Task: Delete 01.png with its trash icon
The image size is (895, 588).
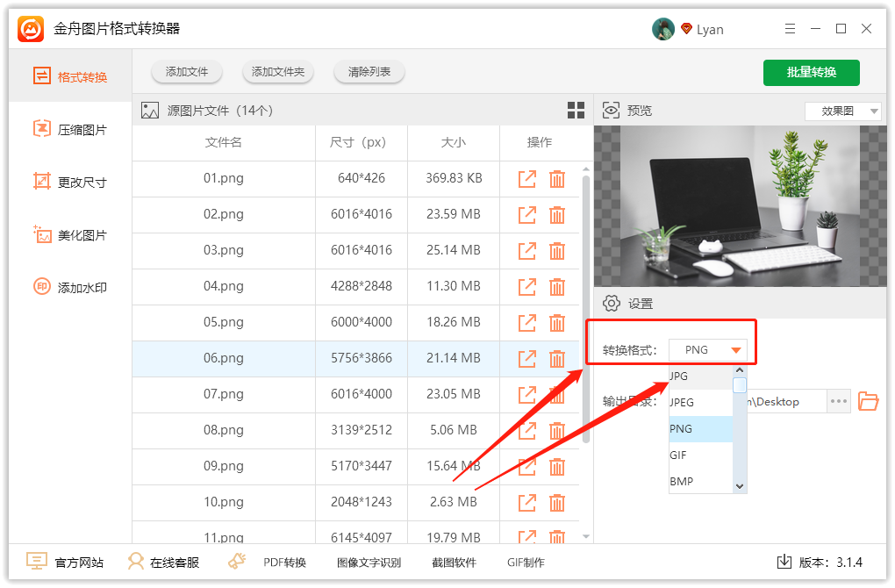Action: (557, 179)
